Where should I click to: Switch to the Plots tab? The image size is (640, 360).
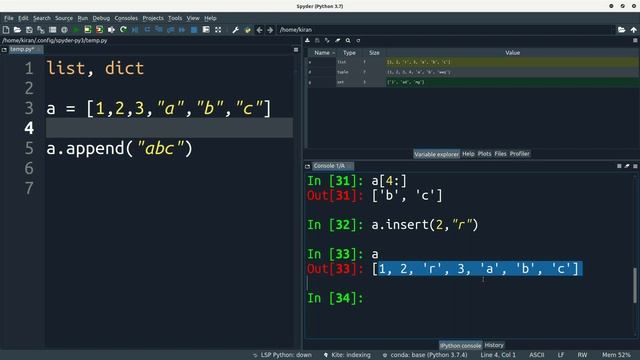pos(484,154)
